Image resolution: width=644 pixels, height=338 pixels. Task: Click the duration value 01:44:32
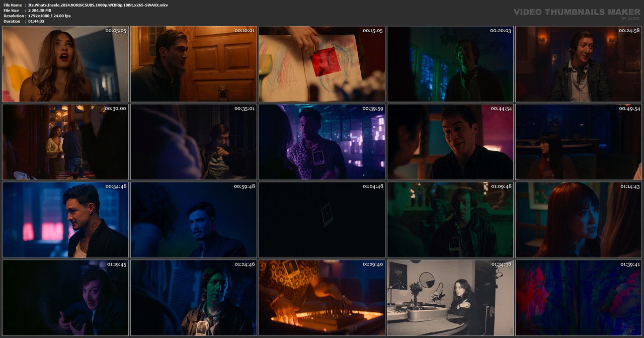point(36,21)
